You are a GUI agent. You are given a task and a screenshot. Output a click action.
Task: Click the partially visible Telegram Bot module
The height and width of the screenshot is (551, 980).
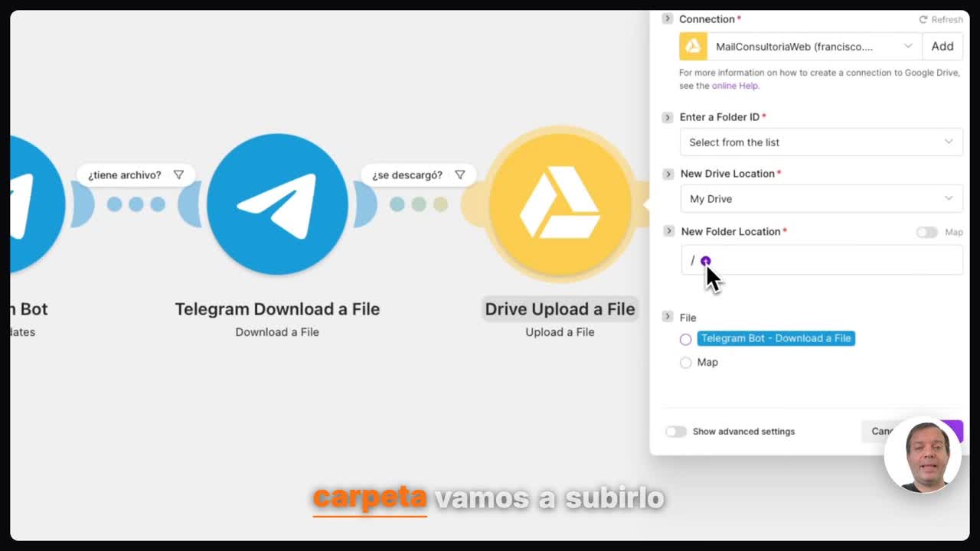pyautogui.click(x=37, y=204)
